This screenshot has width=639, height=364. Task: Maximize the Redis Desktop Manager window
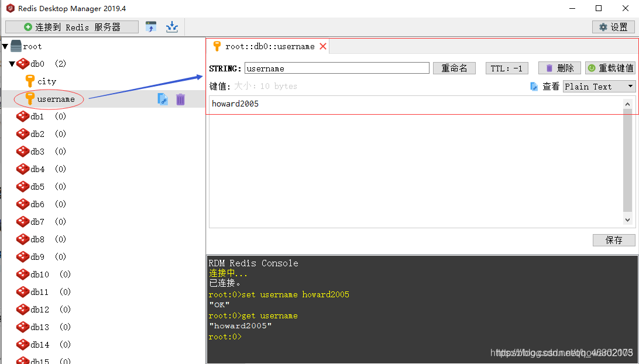click(x=599, y=8)
